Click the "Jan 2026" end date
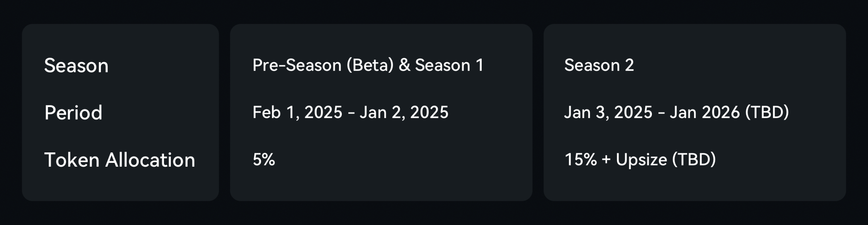Viewport: 868px width, 225px height. 704,113
